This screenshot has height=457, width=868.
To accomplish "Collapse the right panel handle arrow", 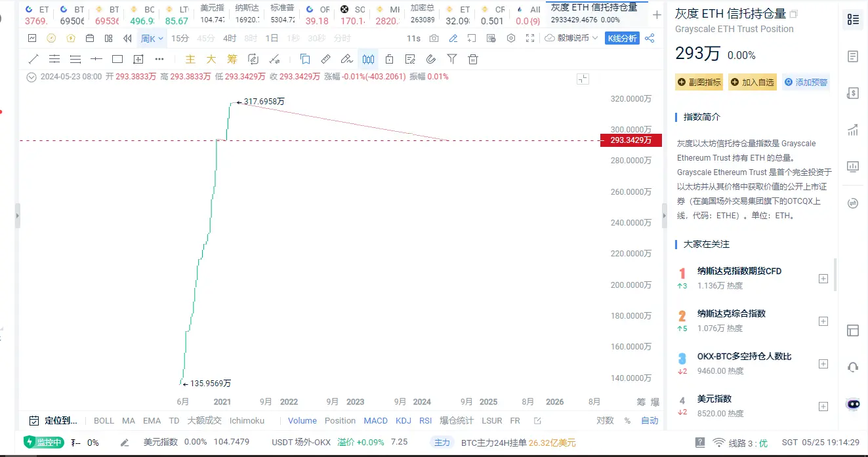I will [664, 216].
